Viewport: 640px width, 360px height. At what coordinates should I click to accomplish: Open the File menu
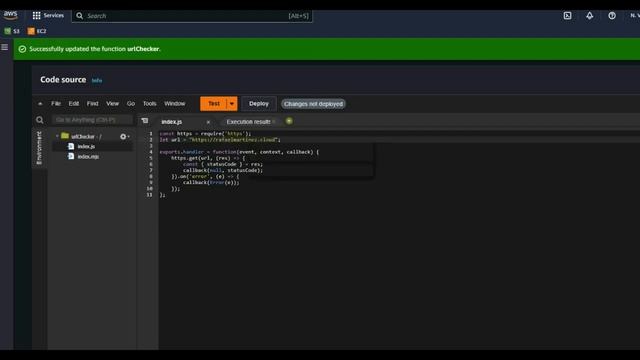[56, 104]
